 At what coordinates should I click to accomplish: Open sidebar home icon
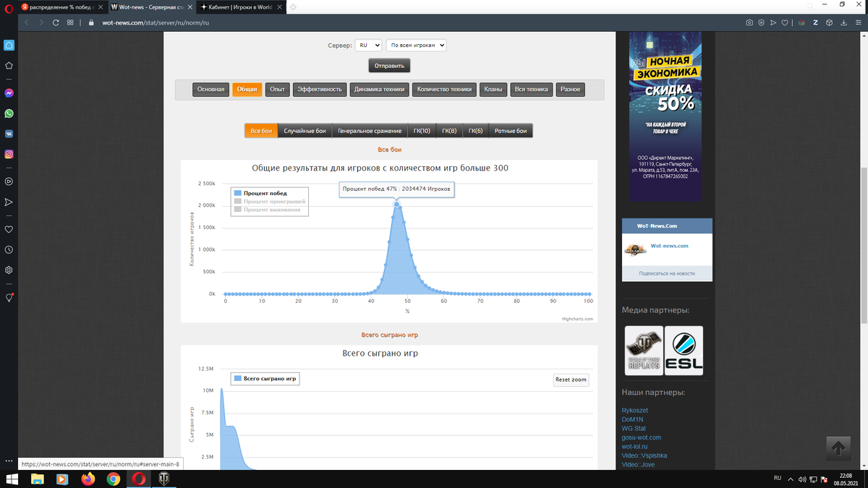[9, 45]
